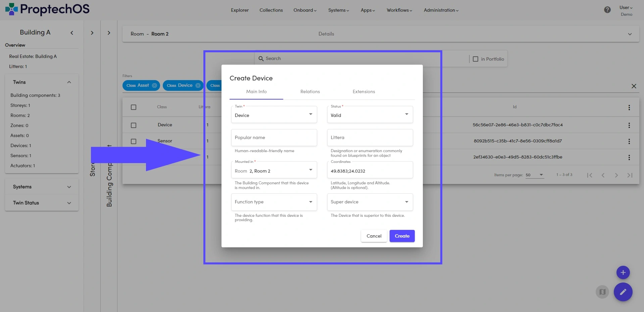The height and width of the screenshot is (312, 644).
Task: Click the Popular name input field
Action: (274, 137)
